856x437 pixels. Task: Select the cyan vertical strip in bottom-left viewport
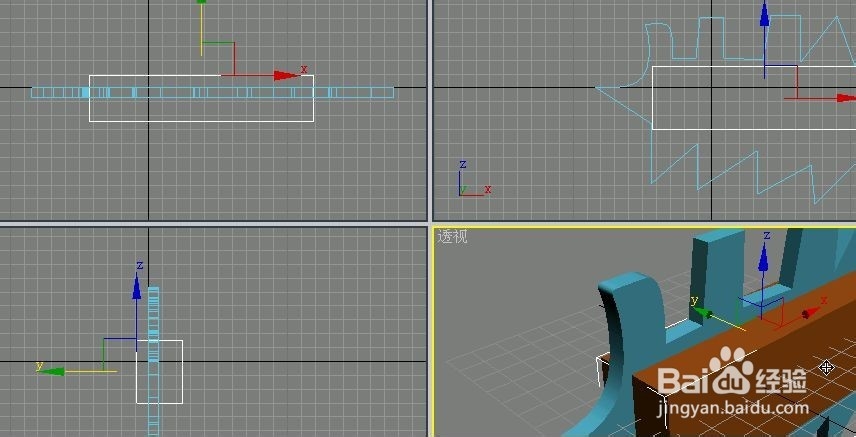pyautogui.click(x=153, y=361)
